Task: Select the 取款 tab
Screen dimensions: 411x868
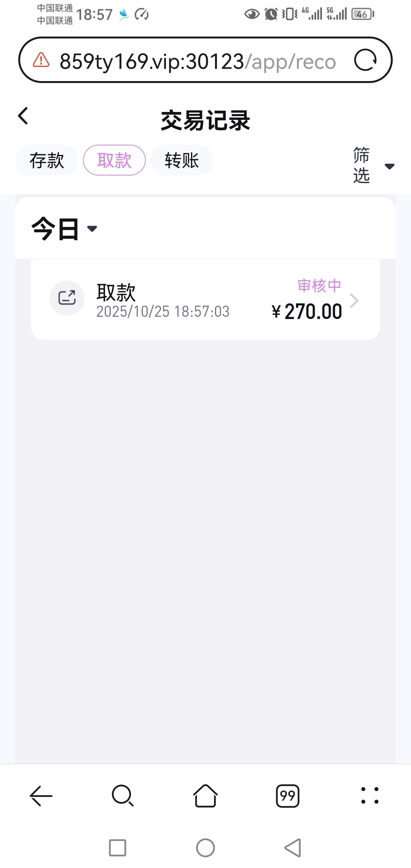Action: click(114, 160)
